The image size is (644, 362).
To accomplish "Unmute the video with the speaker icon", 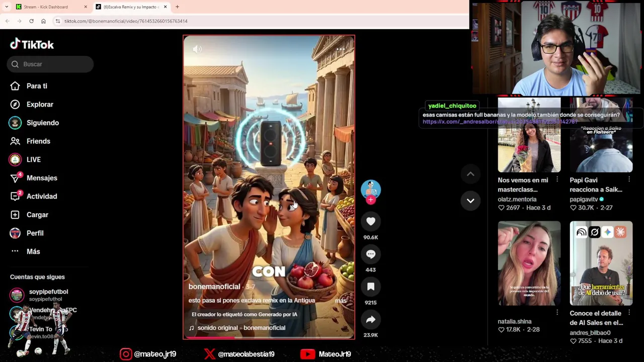I will [x=197, y=49].
